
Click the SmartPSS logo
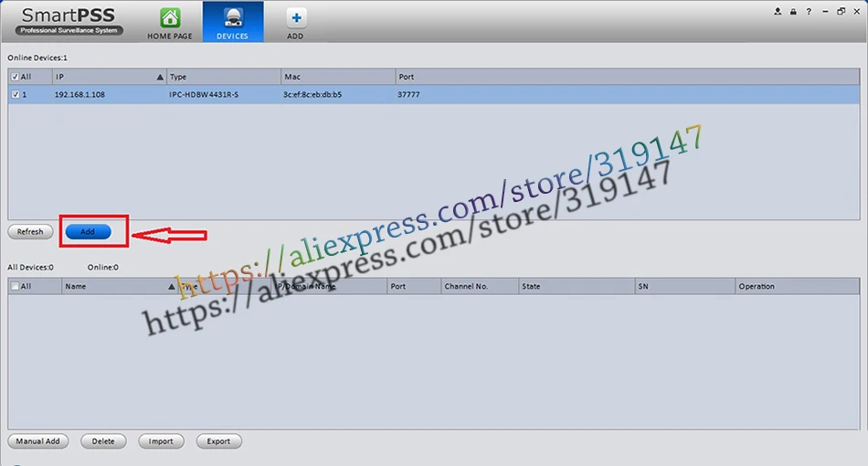click(x=69, y=21)
